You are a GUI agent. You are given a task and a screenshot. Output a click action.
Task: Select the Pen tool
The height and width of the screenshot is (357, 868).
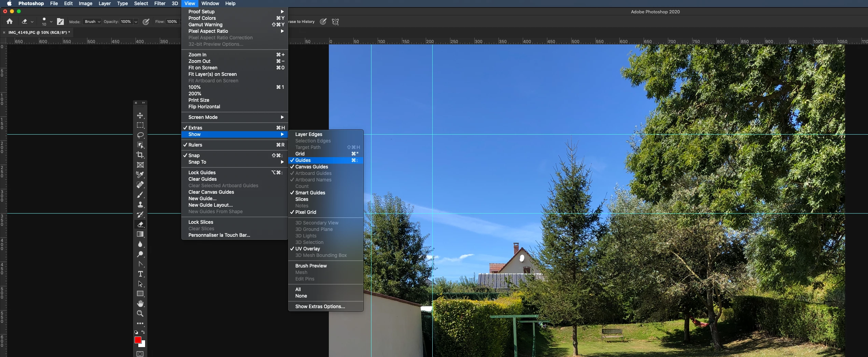tap(140, 264)
